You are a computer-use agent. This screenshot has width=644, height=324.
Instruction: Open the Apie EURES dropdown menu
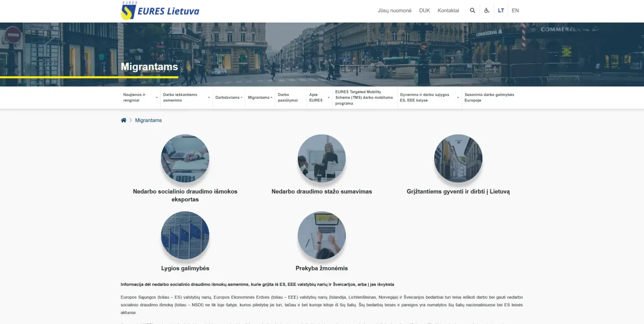(319, 98)
